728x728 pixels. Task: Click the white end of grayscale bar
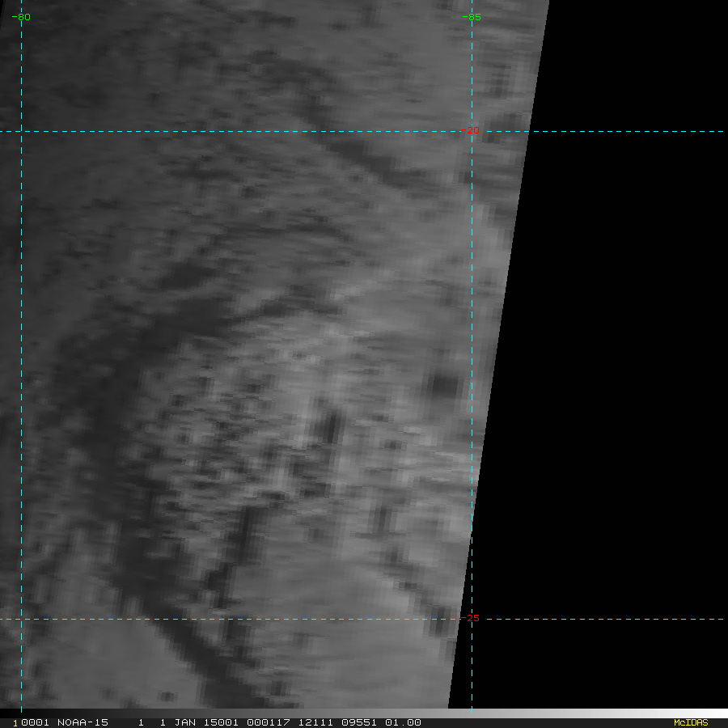point(720,713)
